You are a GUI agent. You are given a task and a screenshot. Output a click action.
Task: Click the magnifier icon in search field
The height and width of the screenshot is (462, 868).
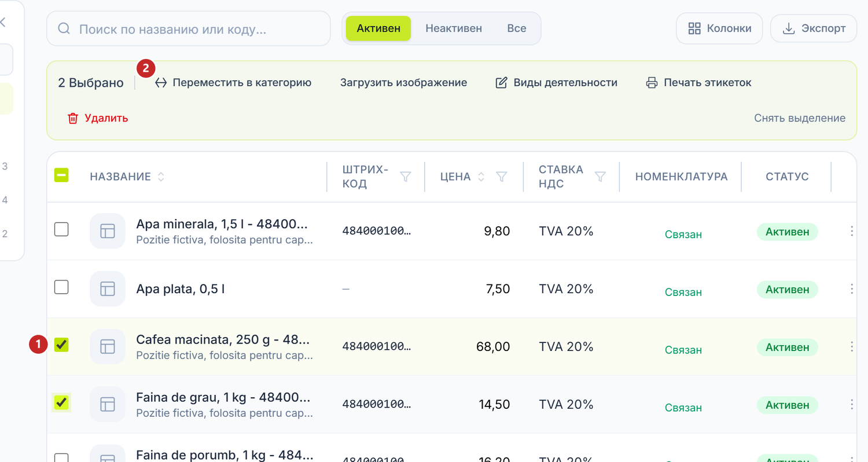coord(64,29)
